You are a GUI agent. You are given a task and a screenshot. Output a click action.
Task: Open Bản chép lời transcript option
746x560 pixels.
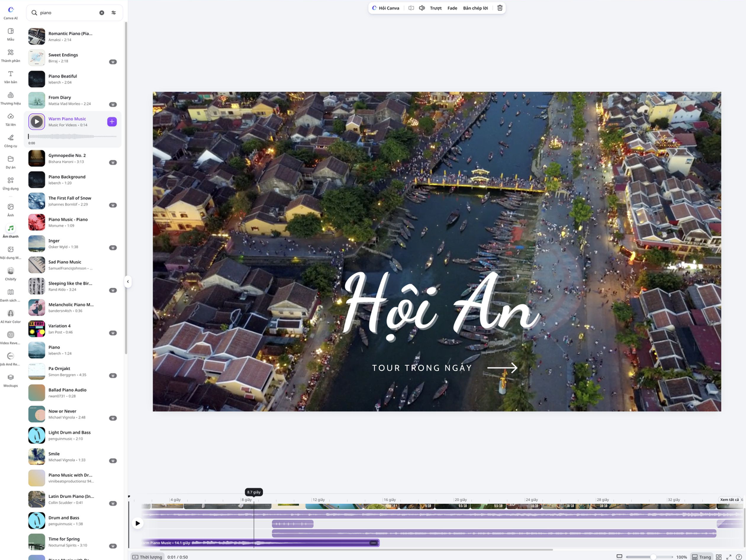click(475, 8)
